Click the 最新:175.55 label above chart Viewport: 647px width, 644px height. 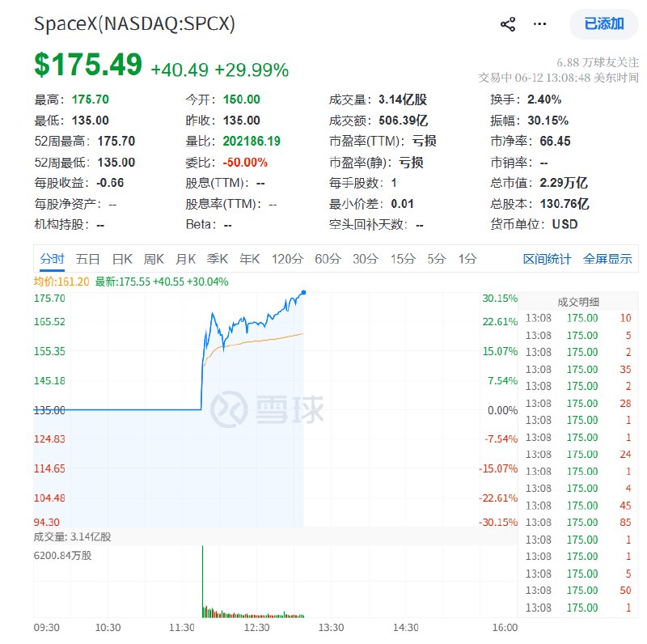(161, 282)
